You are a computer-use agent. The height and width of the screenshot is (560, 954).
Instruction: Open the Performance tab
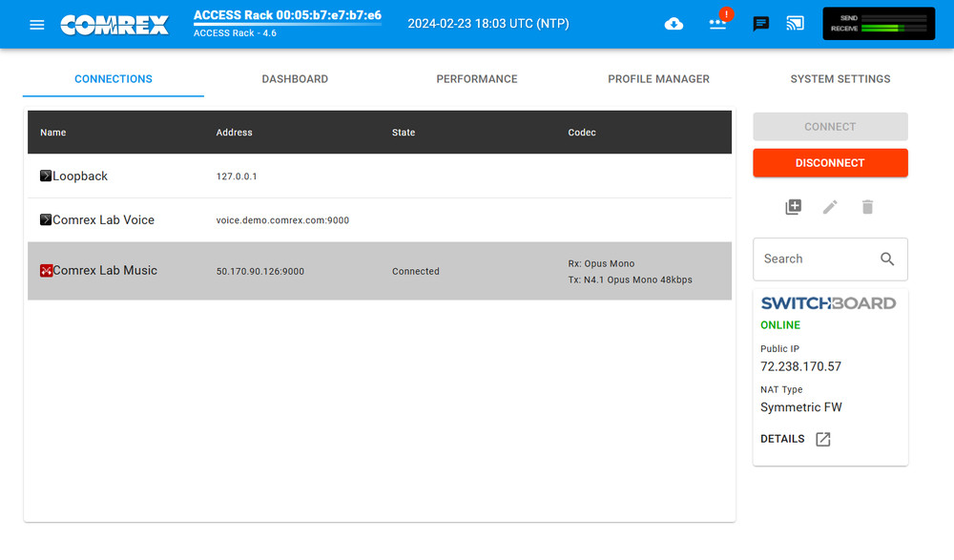pyautogui.click(x=477, y=79)
